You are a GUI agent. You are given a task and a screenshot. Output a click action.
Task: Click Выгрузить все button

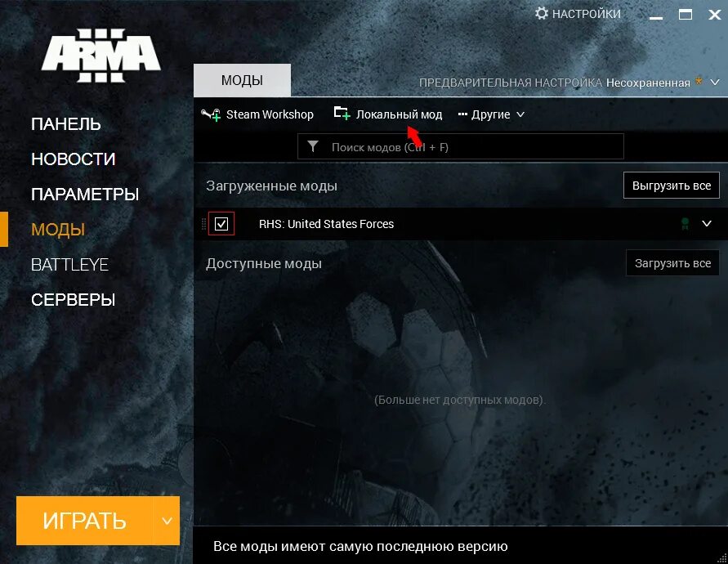point(672,186)
